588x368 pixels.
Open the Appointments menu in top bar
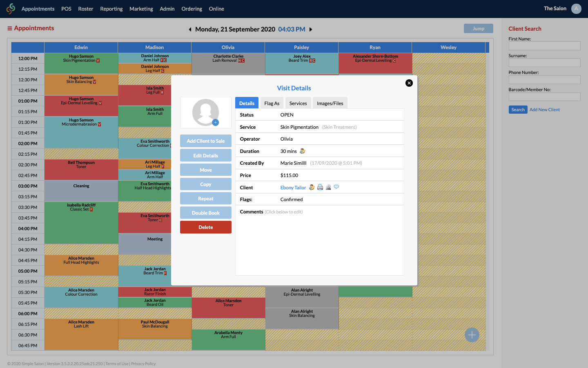point(38,9)
